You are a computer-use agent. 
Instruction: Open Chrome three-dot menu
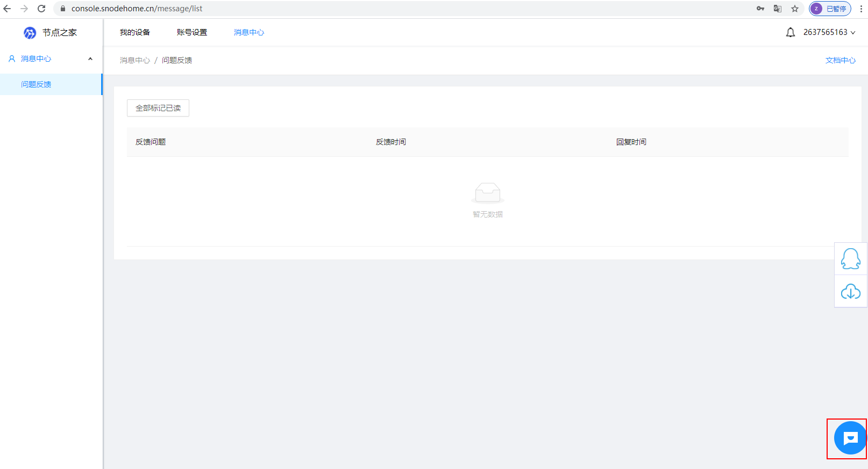[861, 9]
